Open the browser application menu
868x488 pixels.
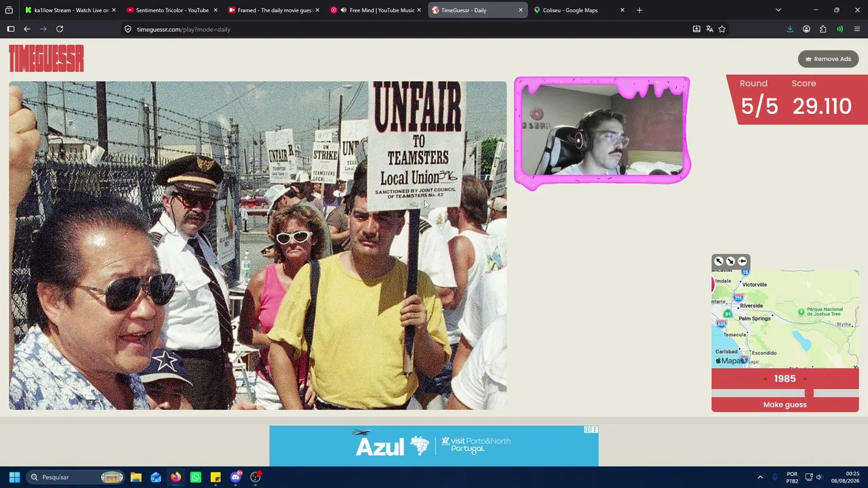[857, 29]
